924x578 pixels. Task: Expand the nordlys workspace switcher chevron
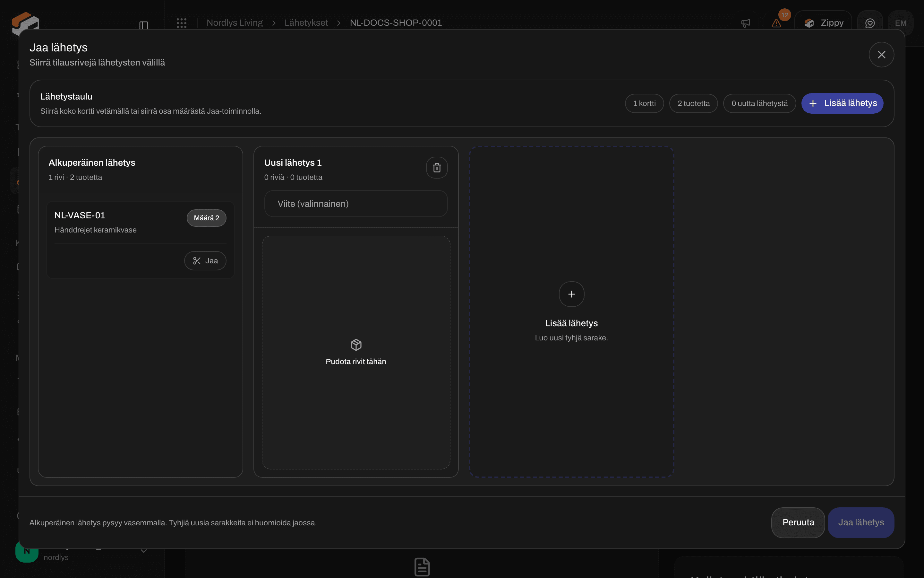[143, 551]
